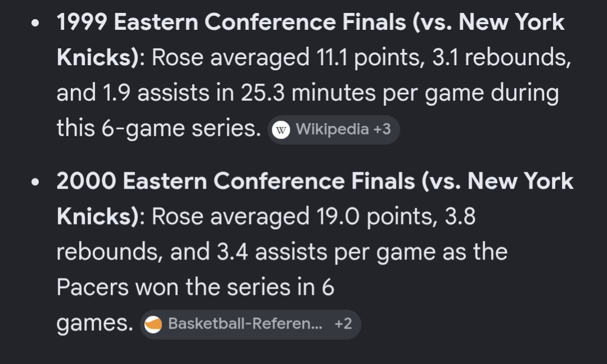Viewport: 607px width, 364px height.
Task: Click the '3.1 rebounds' text
Action: coord(501,58)
